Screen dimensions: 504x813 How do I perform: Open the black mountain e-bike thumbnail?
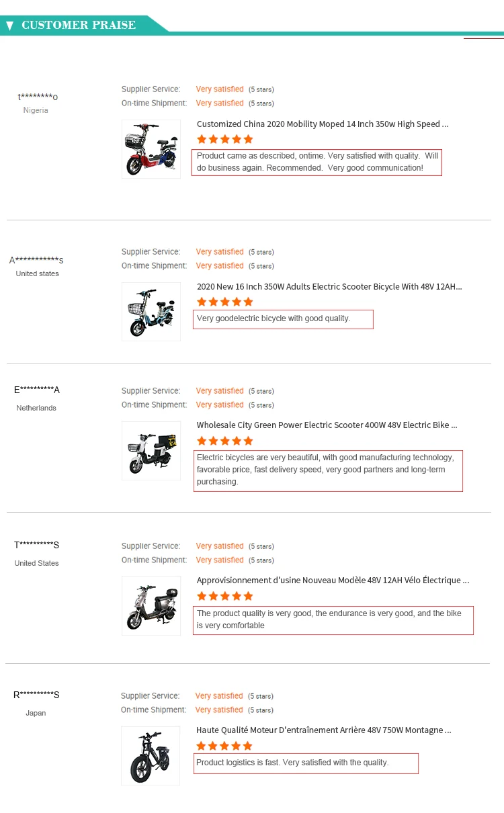point(151,756)
